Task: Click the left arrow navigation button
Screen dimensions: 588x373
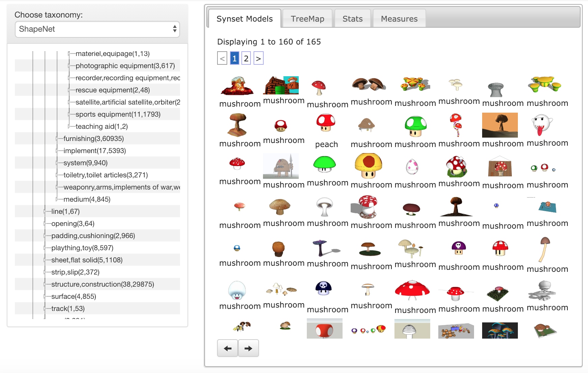Action: point(228,348)
